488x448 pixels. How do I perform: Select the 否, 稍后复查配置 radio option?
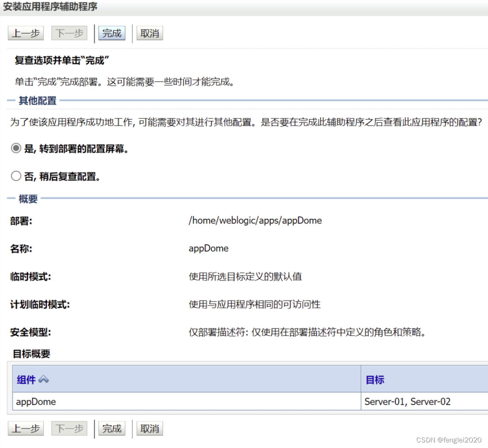(x=15, y=176)
